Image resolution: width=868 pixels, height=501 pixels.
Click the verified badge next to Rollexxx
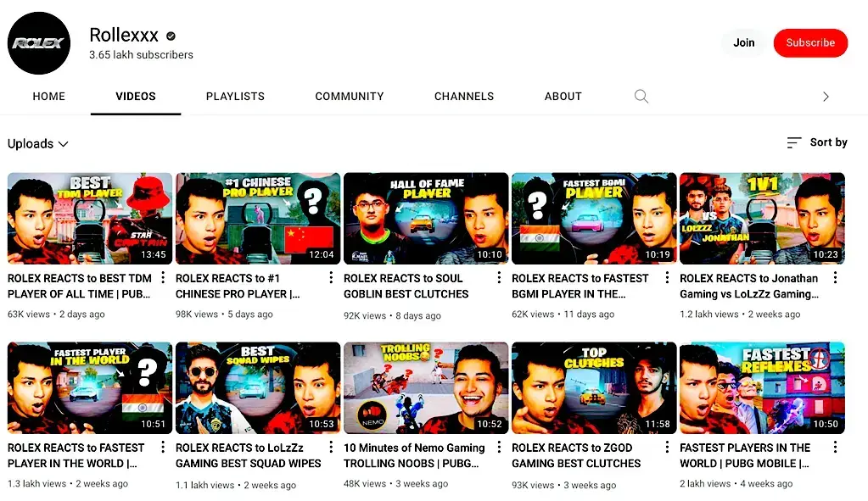pyautogui.click(x=171, y=36)
